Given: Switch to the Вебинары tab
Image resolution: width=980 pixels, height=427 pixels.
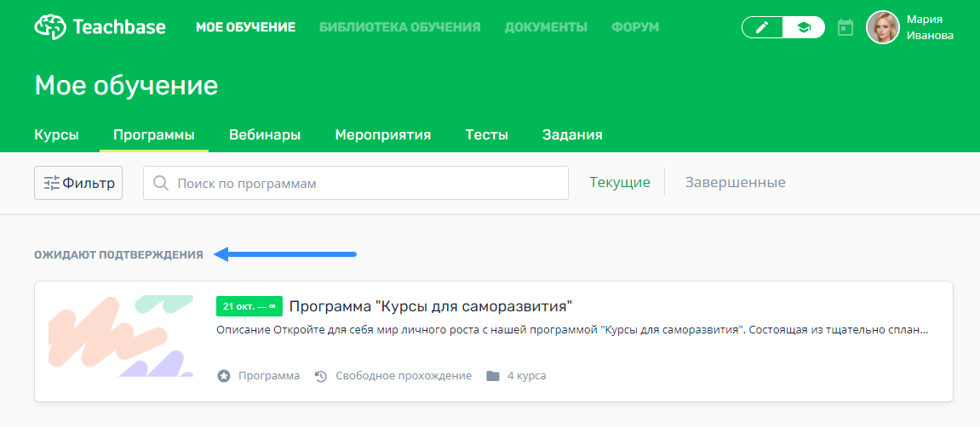Looking at the screenshot, I should pos(265,135).
